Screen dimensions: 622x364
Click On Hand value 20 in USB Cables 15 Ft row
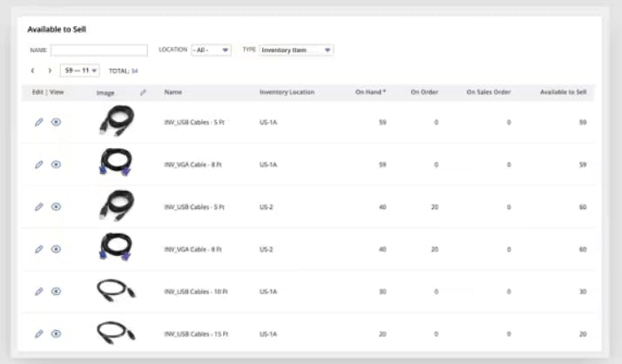coord(382,334)
